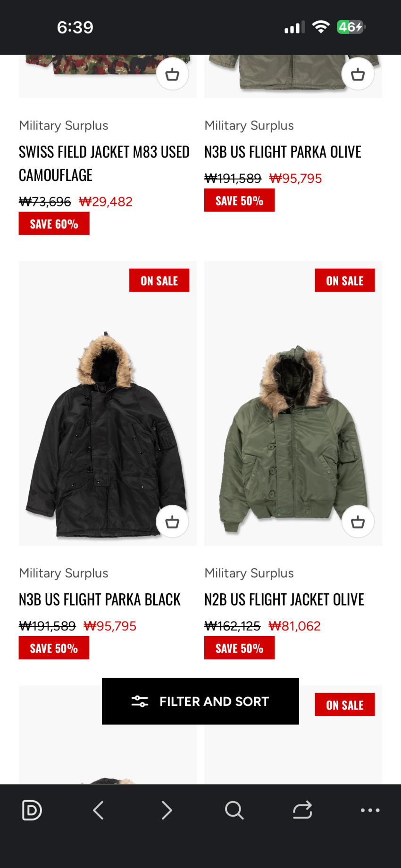Image resolution: width=401 pixels, height=868 pixels.
Task: Add Swiss Field Jacket M83 to basket
Action: 172,74
